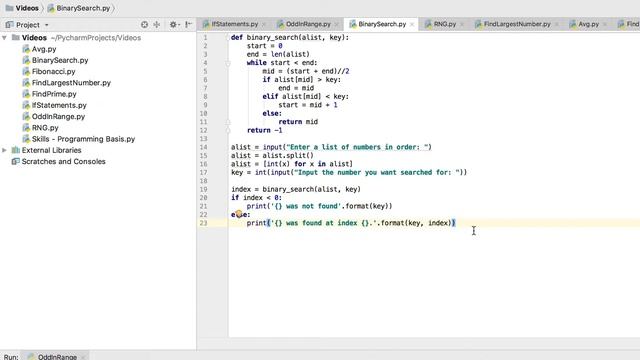Click the Run tool window label

coord(11,356)
